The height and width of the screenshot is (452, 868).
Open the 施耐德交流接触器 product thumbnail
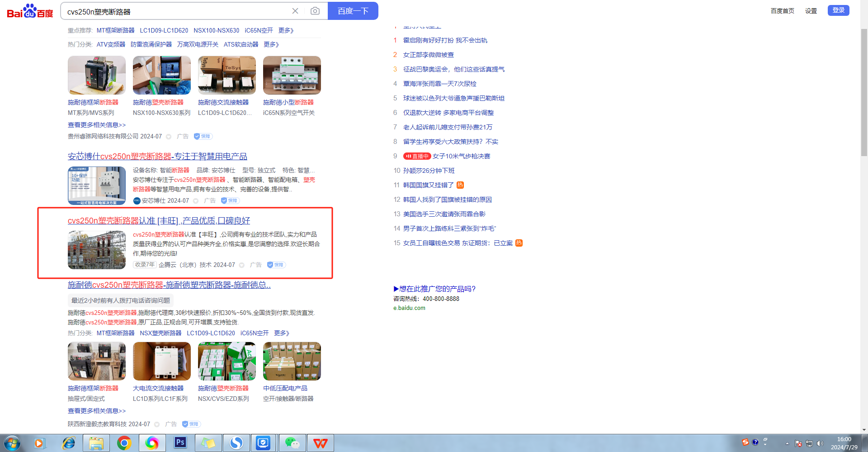(227, 75)
